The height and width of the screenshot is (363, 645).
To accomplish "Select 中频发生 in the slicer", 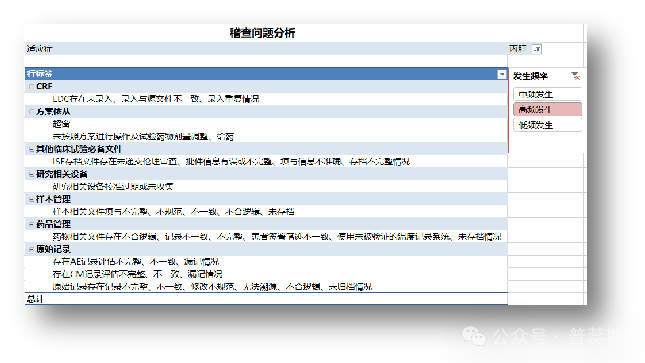I will (548, 94).
